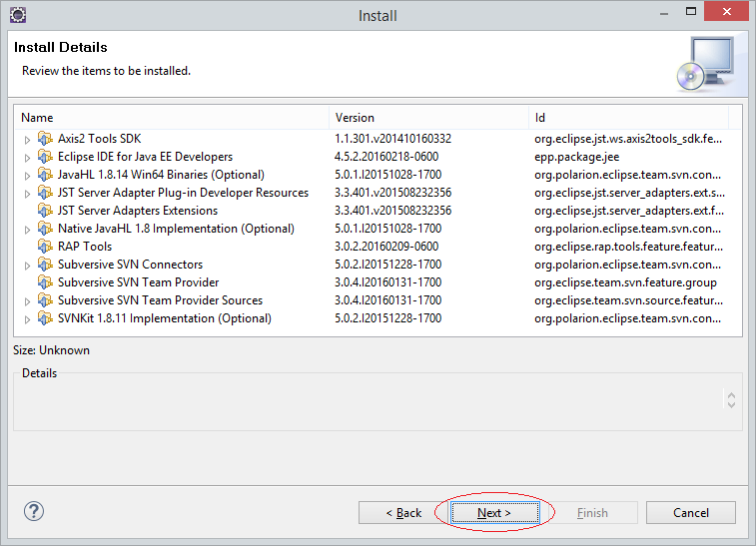Expand the JavaHL 1.8.14 Win64 Binaries node
The image size is (756, 546).
pos(27,176)
